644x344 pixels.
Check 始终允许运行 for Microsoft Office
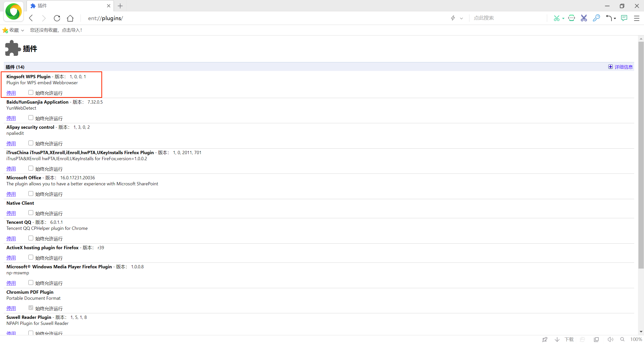pyautogui.click(x=31, y=194)
